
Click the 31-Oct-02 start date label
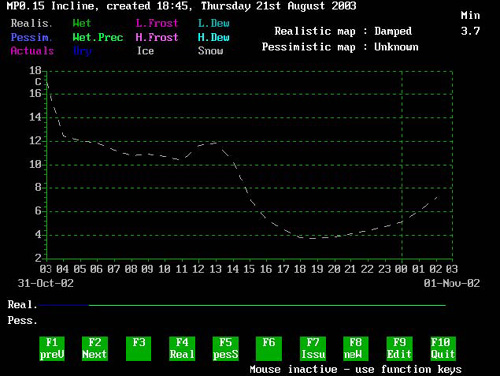click(46, 283)
